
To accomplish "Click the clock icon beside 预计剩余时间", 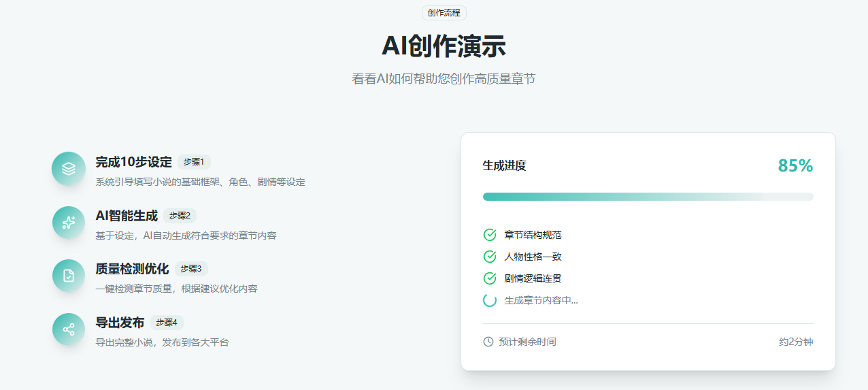I will (488, 342).
